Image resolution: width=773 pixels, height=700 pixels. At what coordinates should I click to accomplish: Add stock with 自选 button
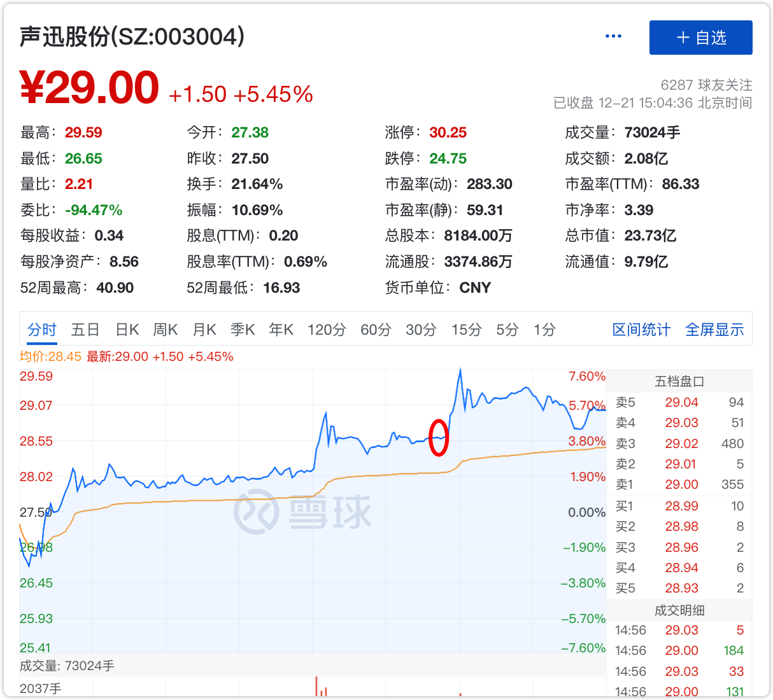(700, 38)
